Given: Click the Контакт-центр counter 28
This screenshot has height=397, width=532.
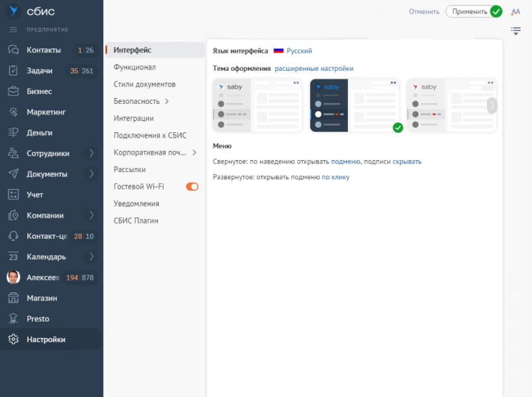Looking at the screenshot, I should tap(78, 236).
